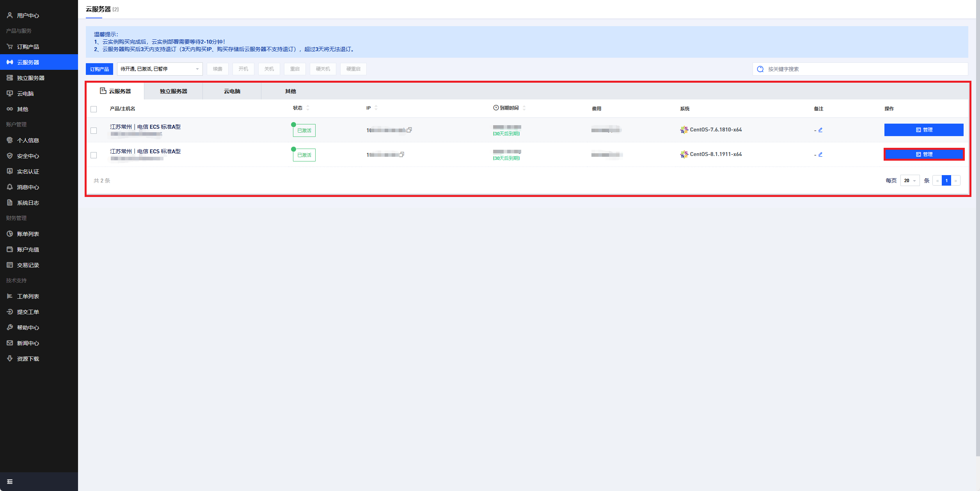The width and height of the screenshot is (980, 491).
Task: Check the CentOS-7.6 server row checkbox
Action: 94,131
